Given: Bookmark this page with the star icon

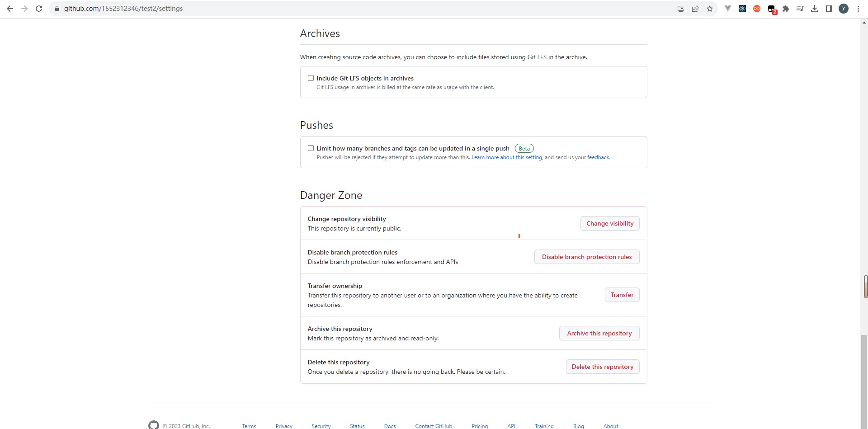Looking at the screenshot, I should tap(710, 9).
